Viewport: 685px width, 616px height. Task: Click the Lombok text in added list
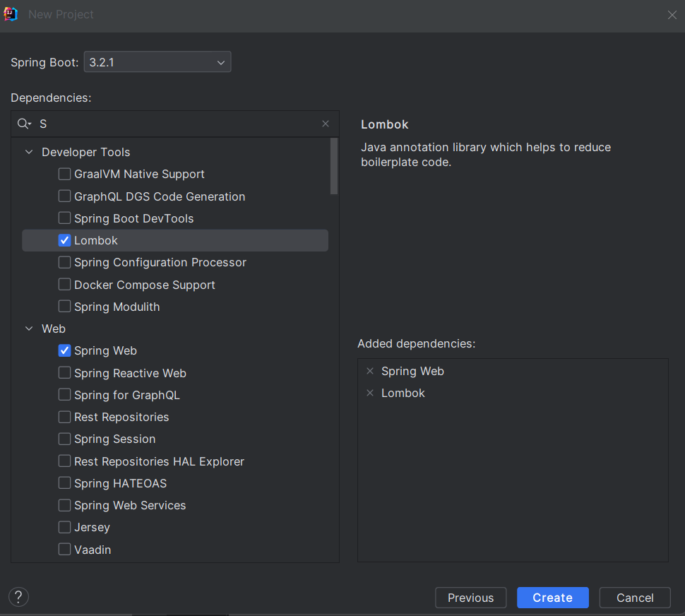(403, 393)
